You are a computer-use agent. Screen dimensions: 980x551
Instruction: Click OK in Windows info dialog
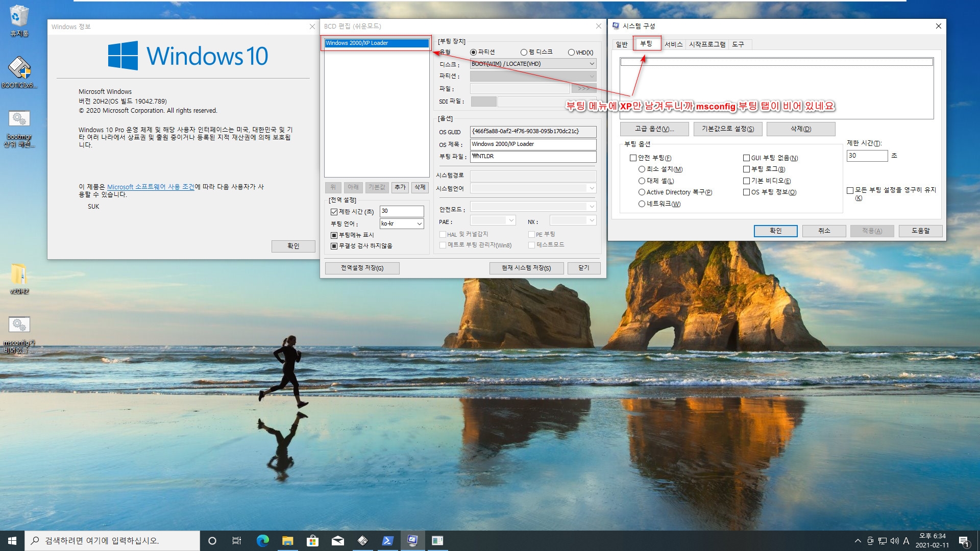pos(293,246)
